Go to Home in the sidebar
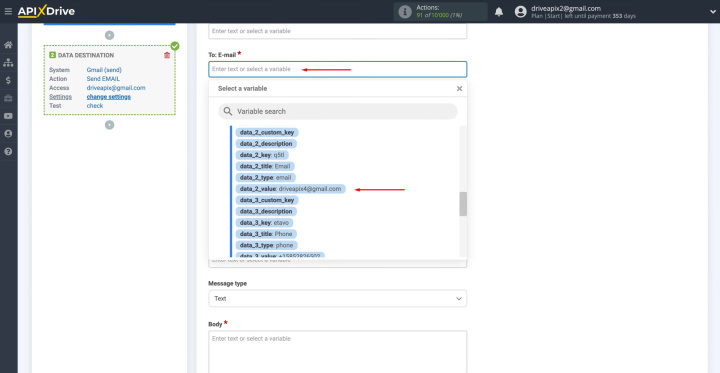This screenshot has height=373, width=720. pos(8,45)
